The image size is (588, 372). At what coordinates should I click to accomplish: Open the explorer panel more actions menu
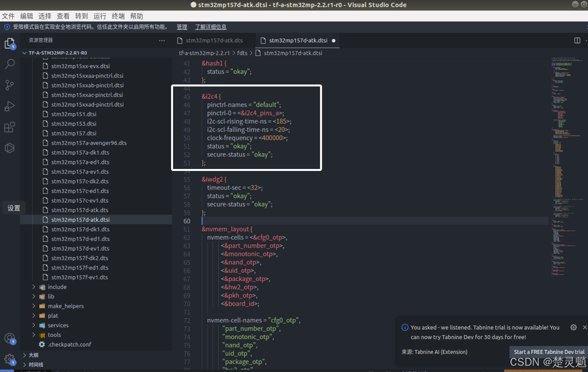162,40
